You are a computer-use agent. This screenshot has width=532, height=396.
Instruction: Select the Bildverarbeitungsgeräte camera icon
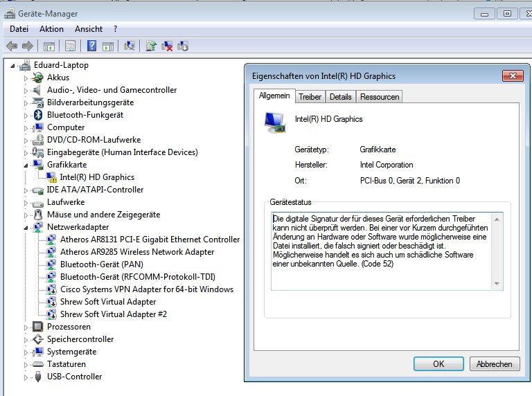[37, 102]
